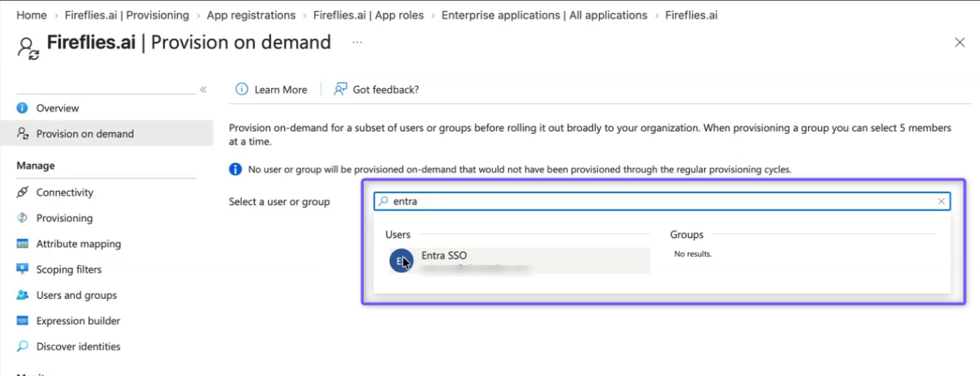The width and height of the screenshot is (980, 376).
Task: Click the Provisioning sidebar icon
Action: [22, 218]
